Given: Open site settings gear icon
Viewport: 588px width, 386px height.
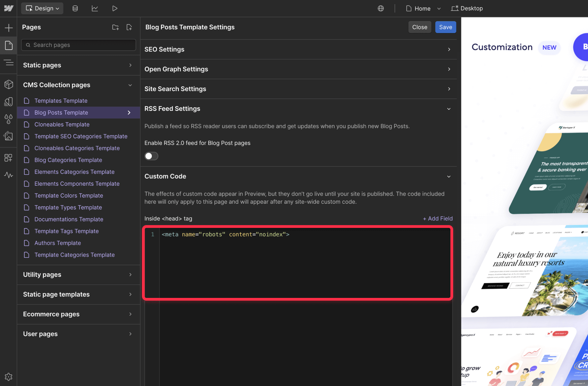Looking at the screenshot, I should coord(8,377).
